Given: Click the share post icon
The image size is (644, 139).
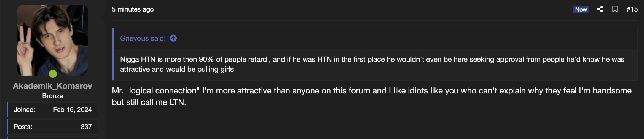Looking at the screenshot, I should (600, 9).
